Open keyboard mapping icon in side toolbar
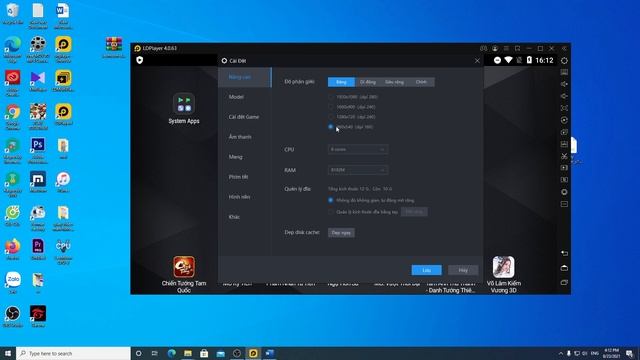Screen dimensions: 640x360 coord(564,72)
